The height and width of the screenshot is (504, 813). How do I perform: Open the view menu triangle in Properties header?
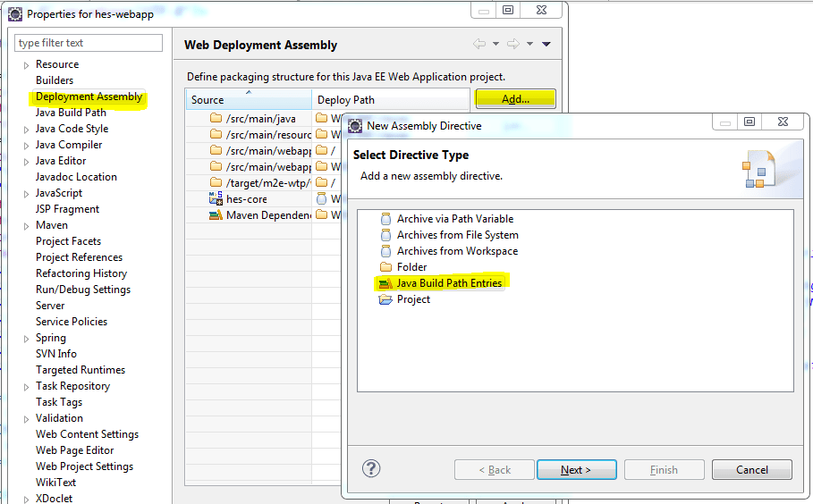coord(546,44)
